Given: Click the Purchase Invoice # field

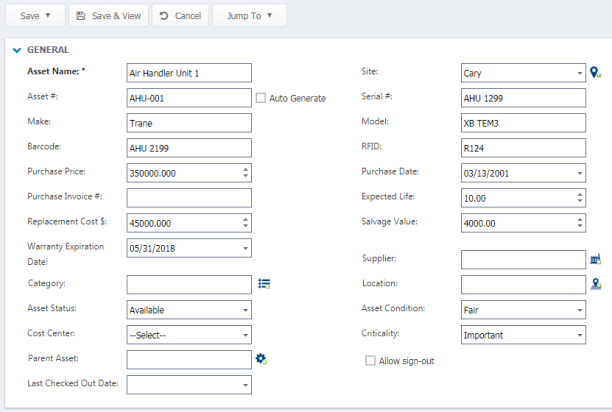Looking at the screenshot, I should (x=189, y=198).
